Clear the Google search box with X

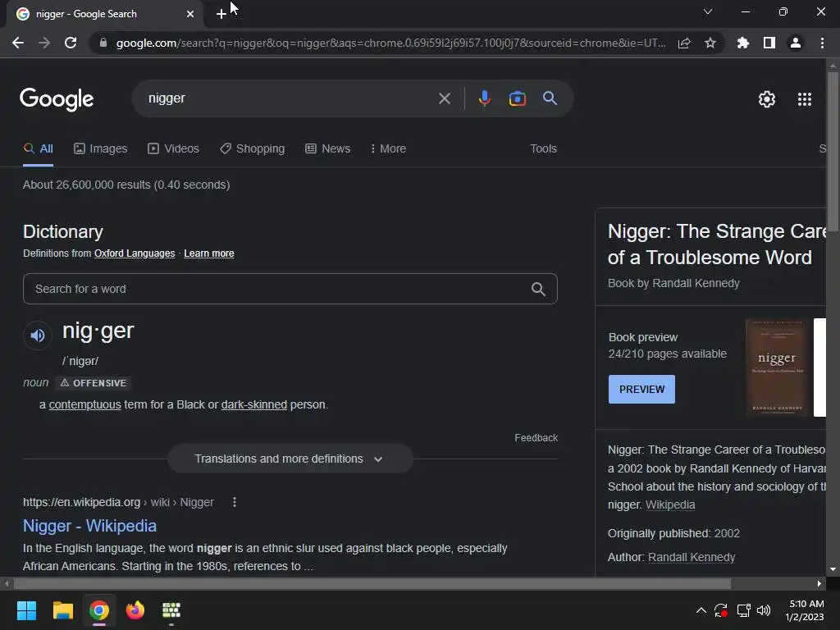(444, 98)
